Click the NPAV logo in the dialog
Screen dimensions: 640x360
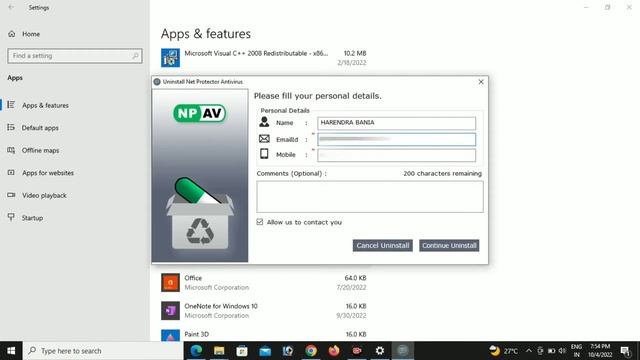(200, 113)
